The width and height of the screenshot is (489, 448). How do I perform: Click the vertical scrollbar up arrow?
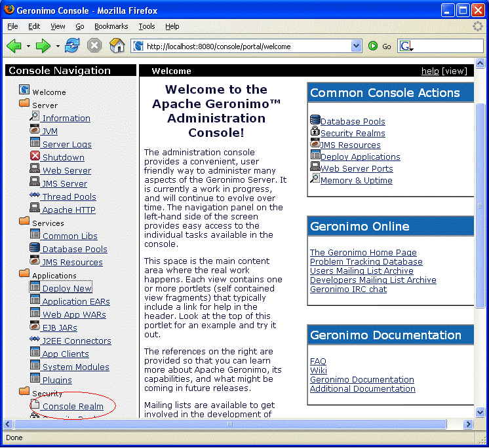click(x=480, y=64)
